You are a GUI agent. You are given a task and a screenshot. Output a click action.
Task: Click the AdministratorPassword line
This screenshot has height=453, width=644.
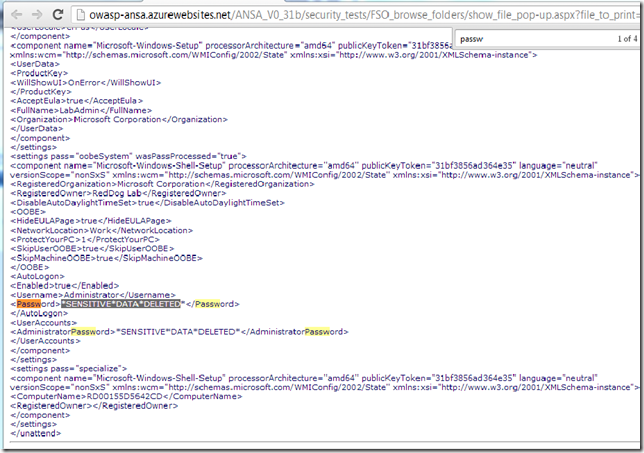coord(179,332)
